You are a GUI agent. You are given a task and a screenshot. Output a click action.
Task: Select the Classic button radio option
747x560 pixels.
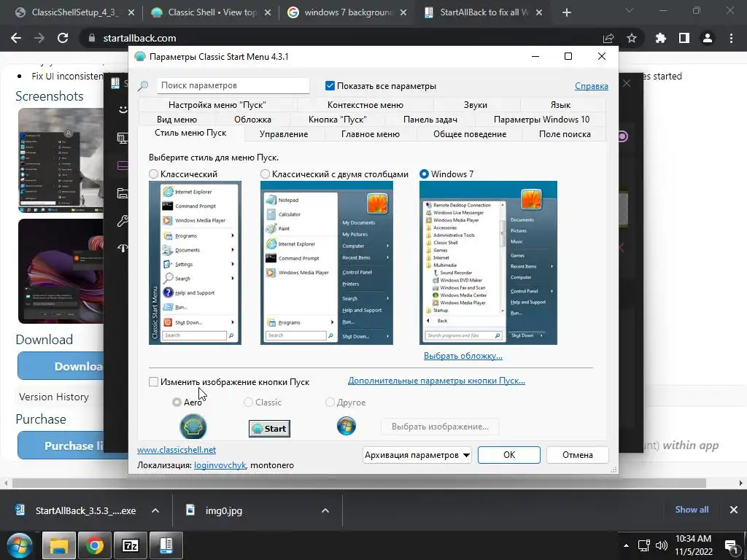click(x=248, y=402)
